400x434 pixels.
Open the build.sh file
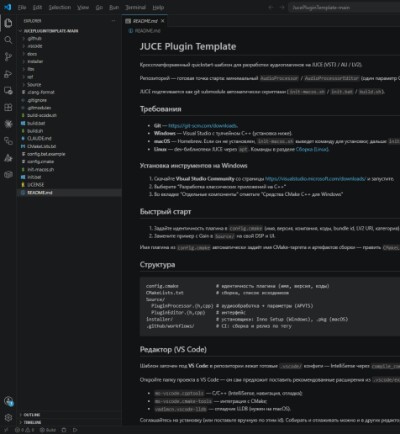click(69, 131)
